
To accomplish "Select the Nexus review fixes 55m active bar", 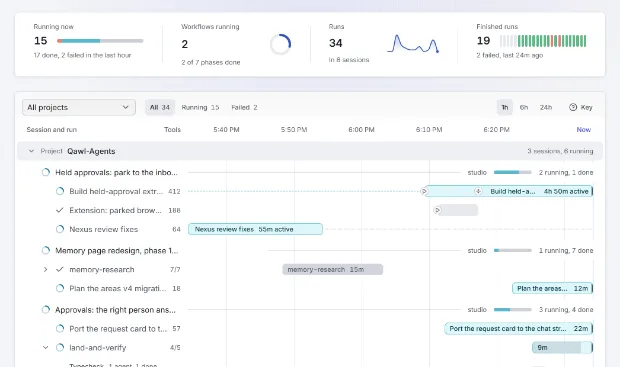I will tap(255, 229).
